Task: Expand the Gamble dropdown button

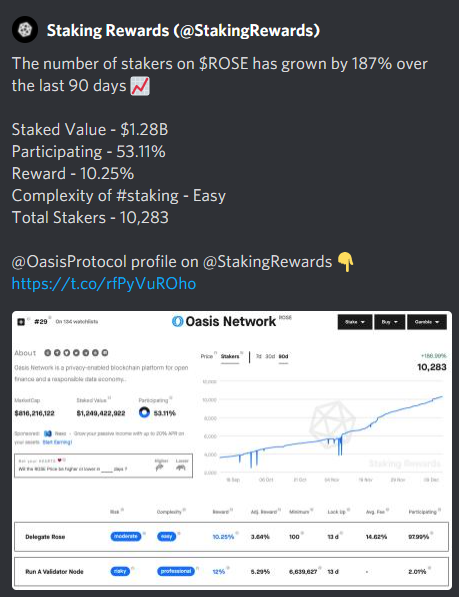Action: tap(427, 322)
